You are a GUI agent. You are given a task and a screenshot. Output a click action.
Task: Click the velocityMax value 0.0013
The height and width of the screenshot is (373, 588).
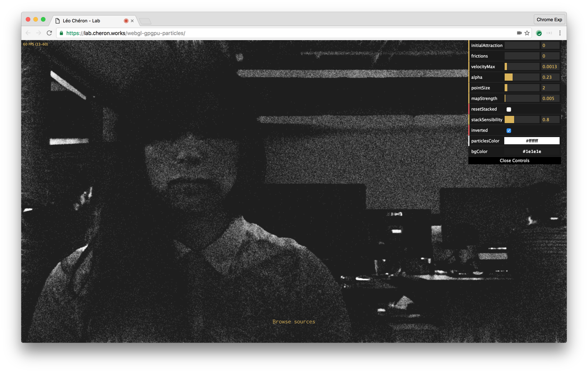(x=550, y=67)
